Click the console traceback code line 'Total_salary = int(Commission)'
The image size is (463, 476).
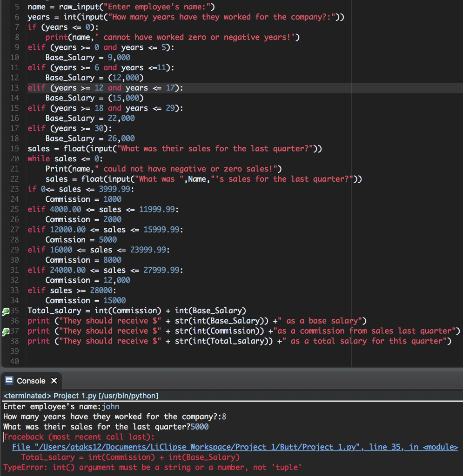130,457
